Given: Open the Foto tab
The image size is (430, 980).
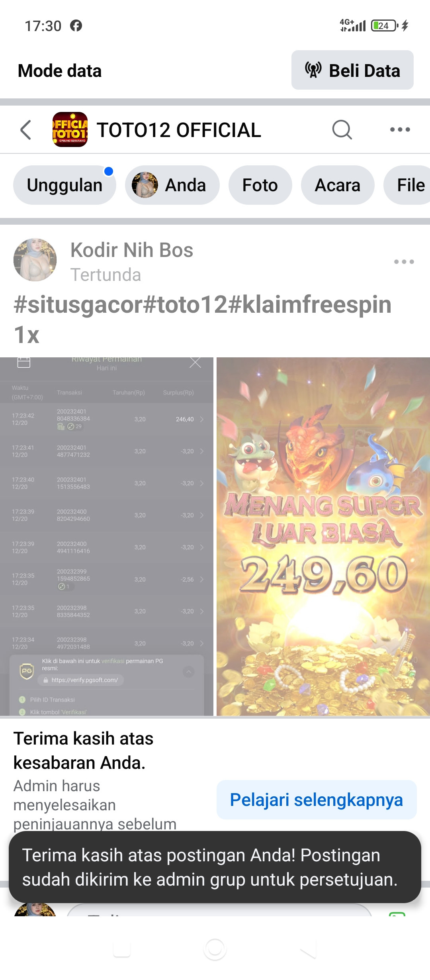Looking at the screenshot, I should pyautogui.click(x=260, y=185).
